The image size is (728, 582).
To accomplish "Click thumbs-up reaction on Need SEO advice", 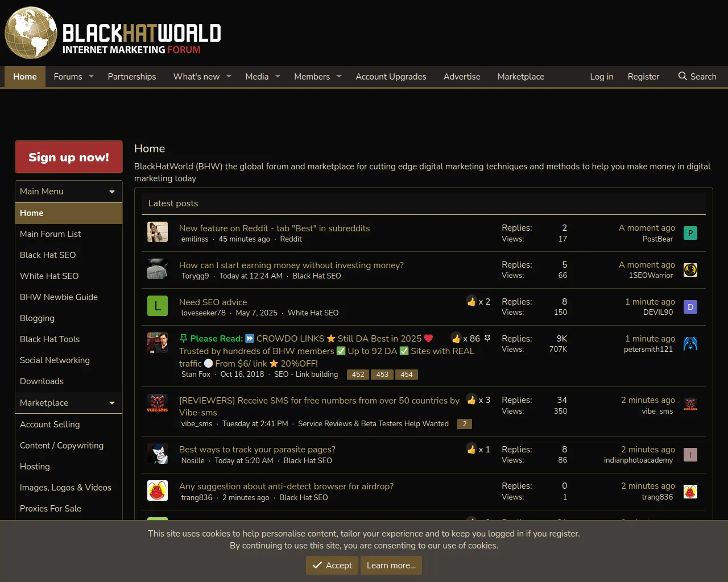I will pos(471,301).
